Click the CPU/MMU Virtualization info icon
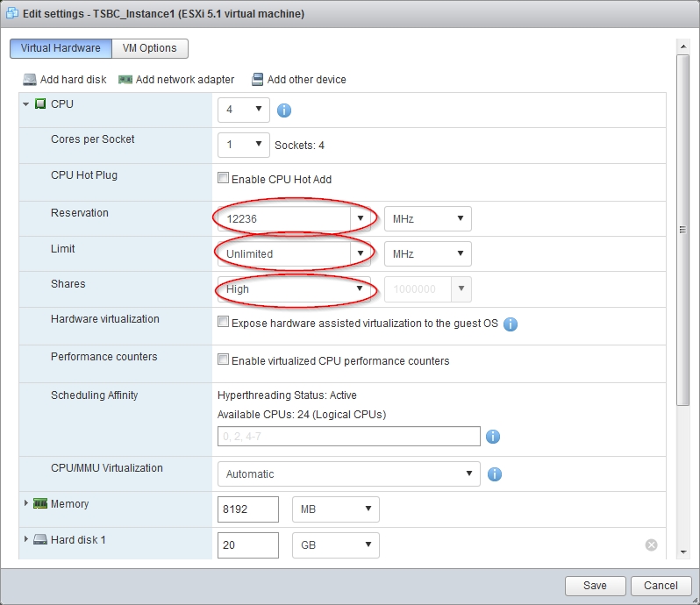Screen dimensions: 700x605 click(494, 474)
